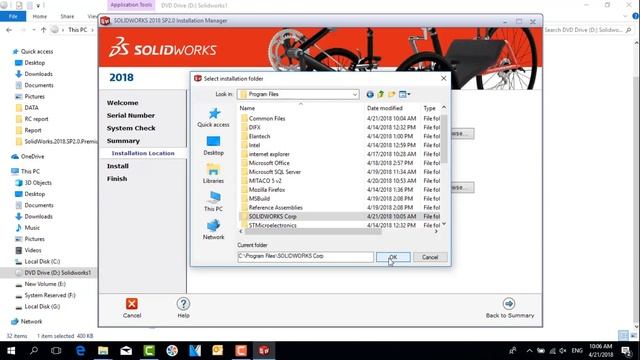Click the file list horizontal scrollbar
Image resolution: width=640 pixels, height=360 pixels.
313,231
